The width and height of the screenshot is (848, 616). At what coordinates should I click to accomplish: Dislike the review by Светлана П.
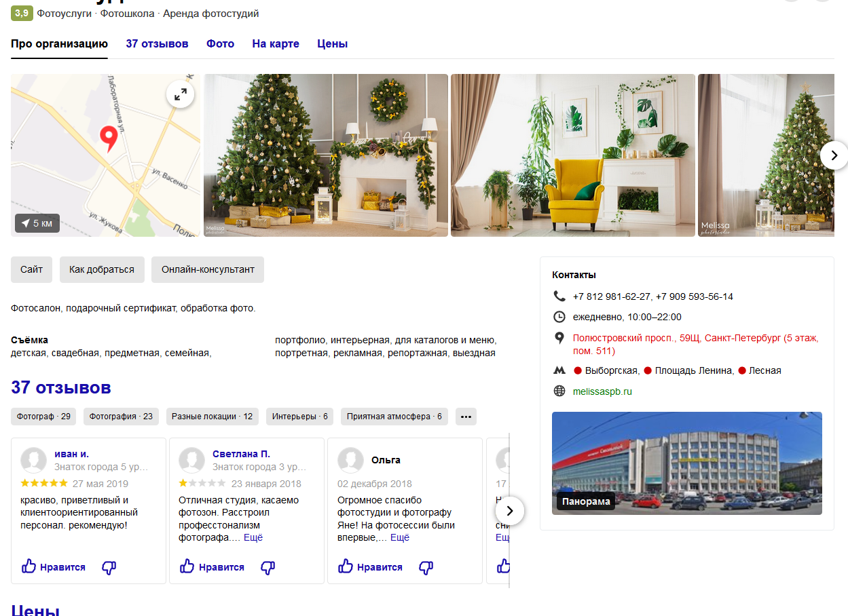[x=268, y=567]
